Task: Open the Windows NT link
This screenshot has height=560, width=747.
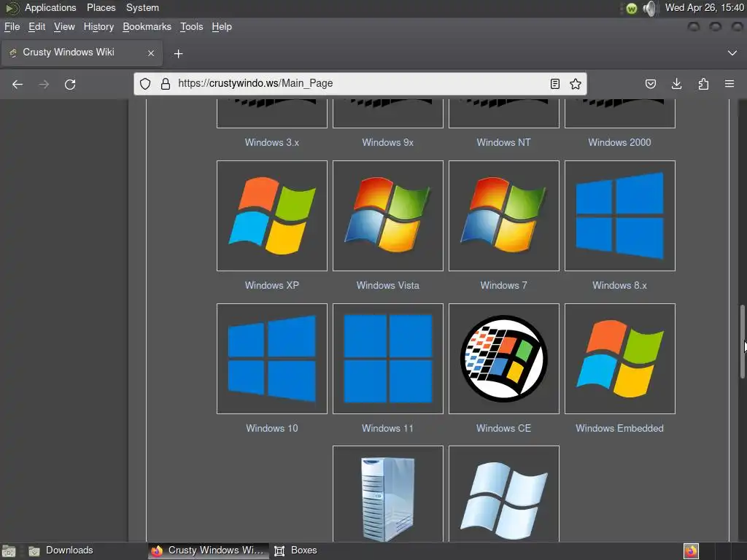Action: (x=503, y=142)
